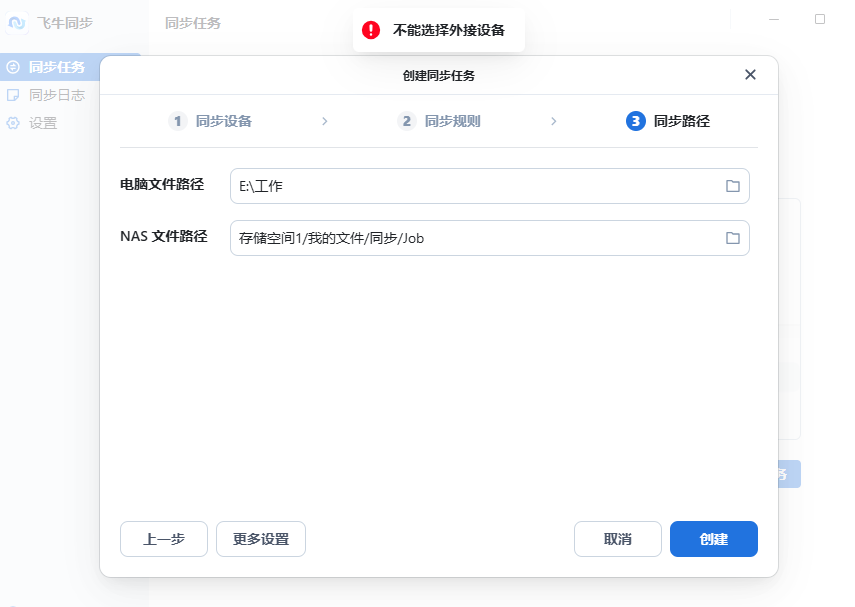The image size is (855, 607).
Task: Click chevron after 同步规则 step
Action: point(554,121)
